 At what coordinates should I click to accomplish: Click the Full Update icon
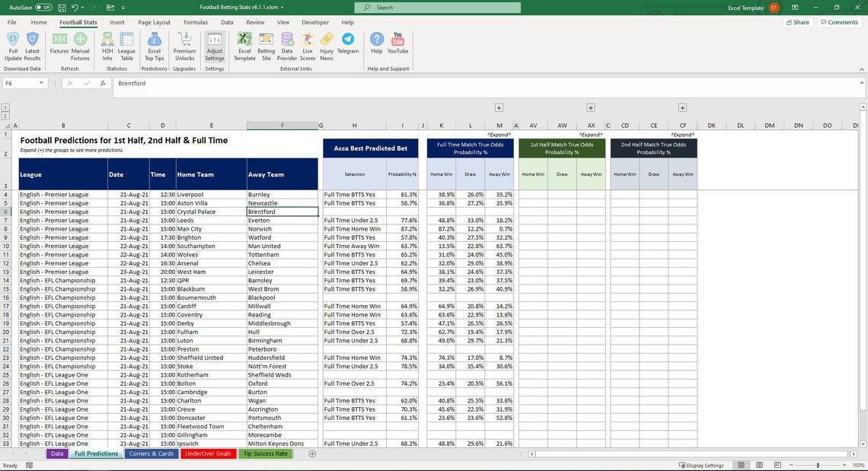pos(12,47)
